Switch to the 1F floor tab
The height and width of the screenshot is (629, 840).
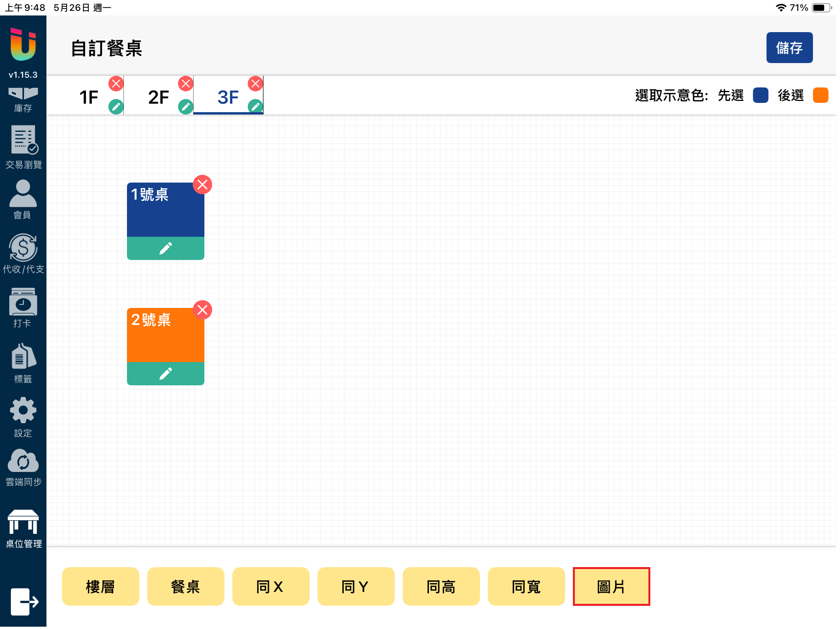click(x=89, y=97)
